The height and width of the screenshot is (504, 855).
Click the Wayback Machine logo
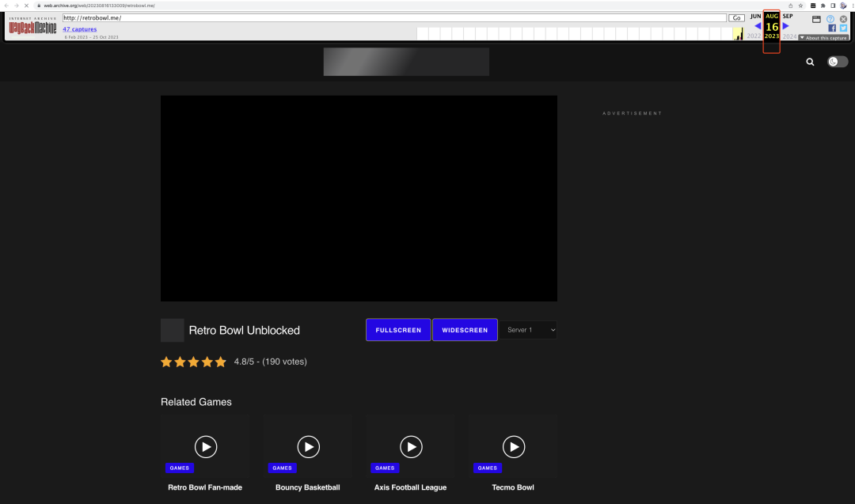tap(32, 26)
